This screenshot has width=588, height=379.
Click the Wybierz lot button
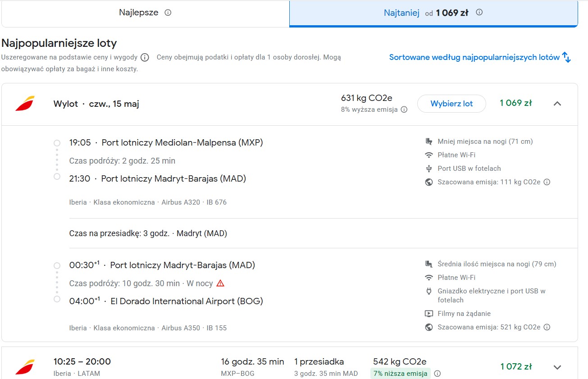451,104
